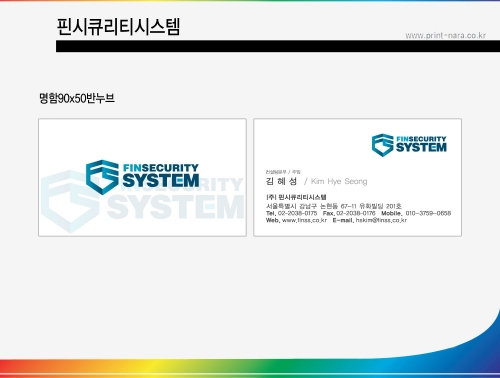This screenshot has width=500, height=378.
Task: Click the small shield logo on back card
Action: pyautogui.click(x=383, y=145)
